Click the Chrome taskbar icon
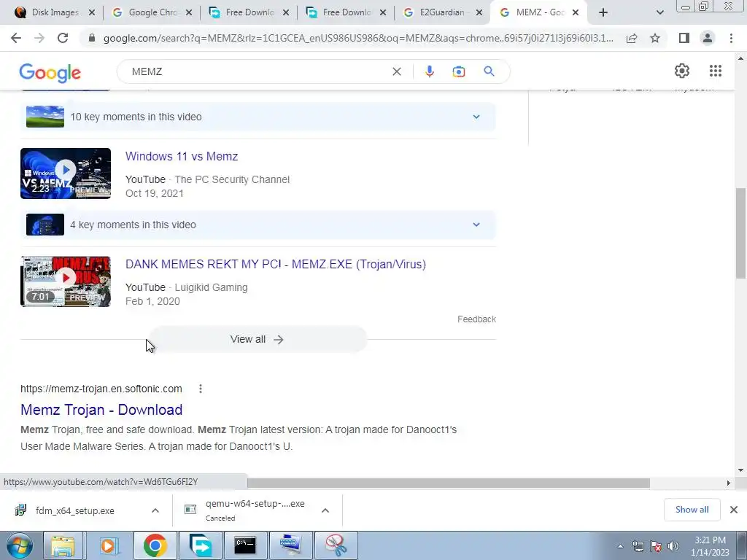747x560 pixels. click(155, 545)
